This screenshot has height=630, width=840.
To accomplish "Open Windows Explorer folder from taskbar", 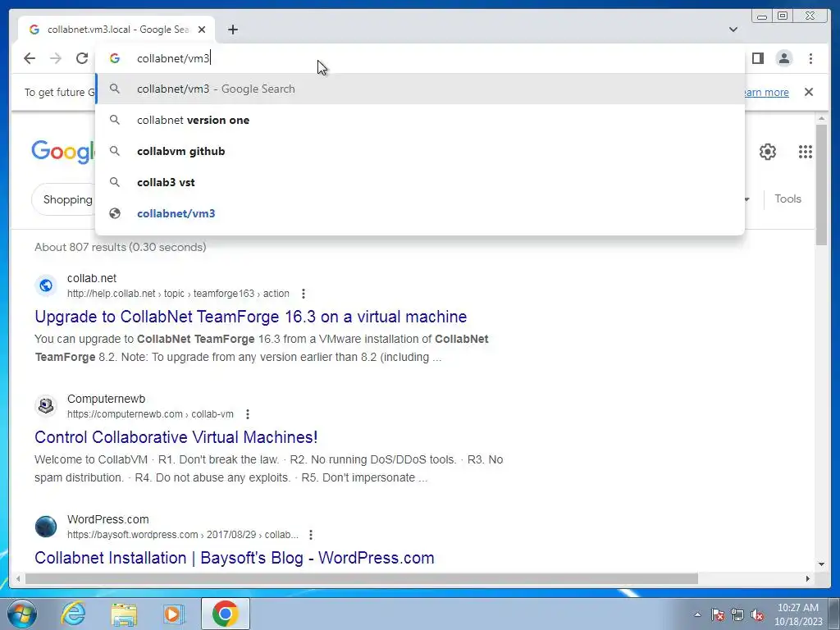I will tap(124, 614).
